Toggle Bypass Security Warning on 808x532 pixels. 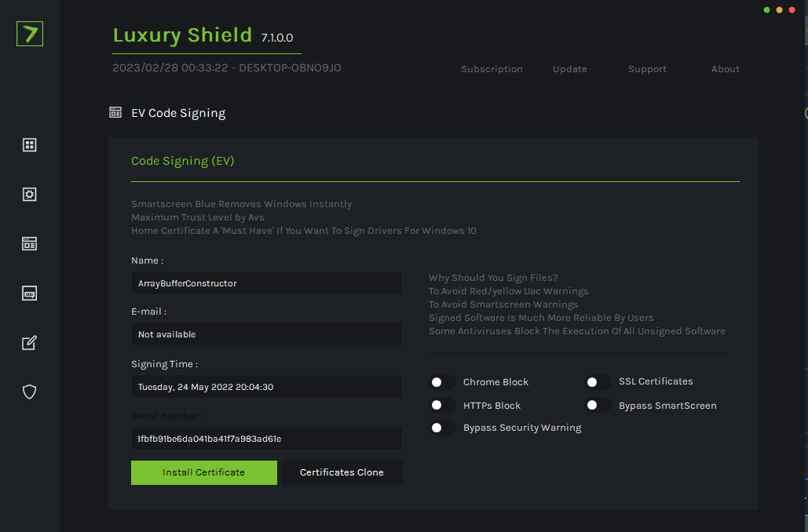coord(442,428)
